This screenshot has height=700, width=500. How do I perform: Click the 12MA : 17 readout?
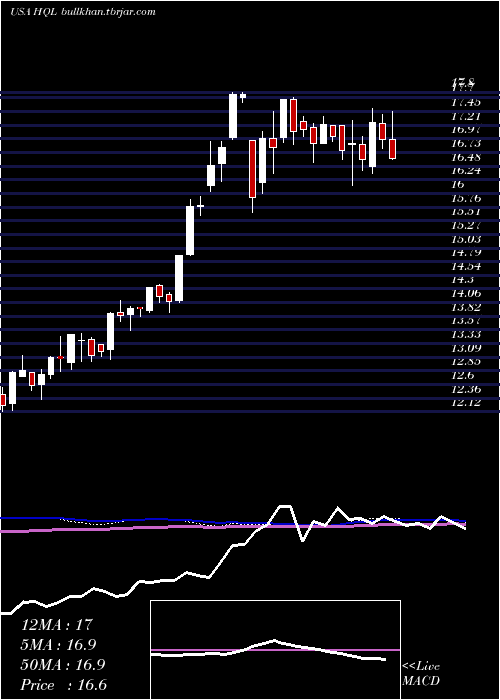[x=57, y=625]
